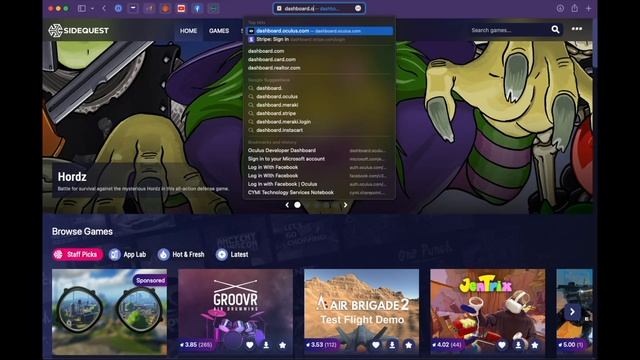Like JenTrix with the heart icon
This screenshot has width=640, height=360.
coord(502,345)
